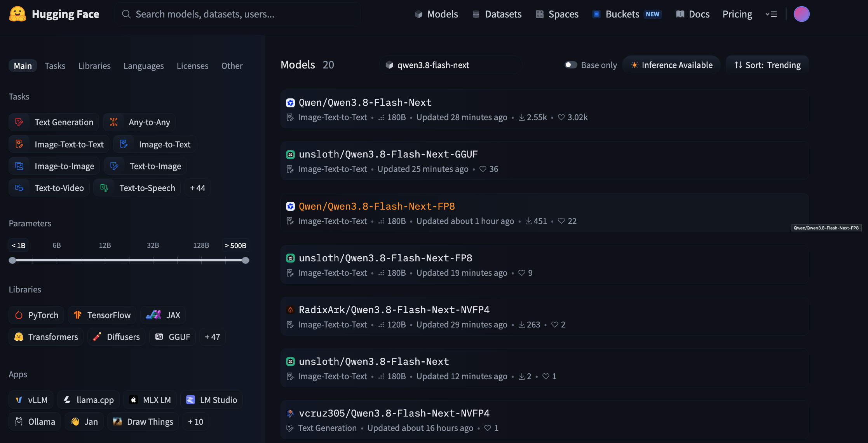Screen dimensions: 868x443
Task: Click the llama.cpp app icon
Action: click(x=67, y=400)
